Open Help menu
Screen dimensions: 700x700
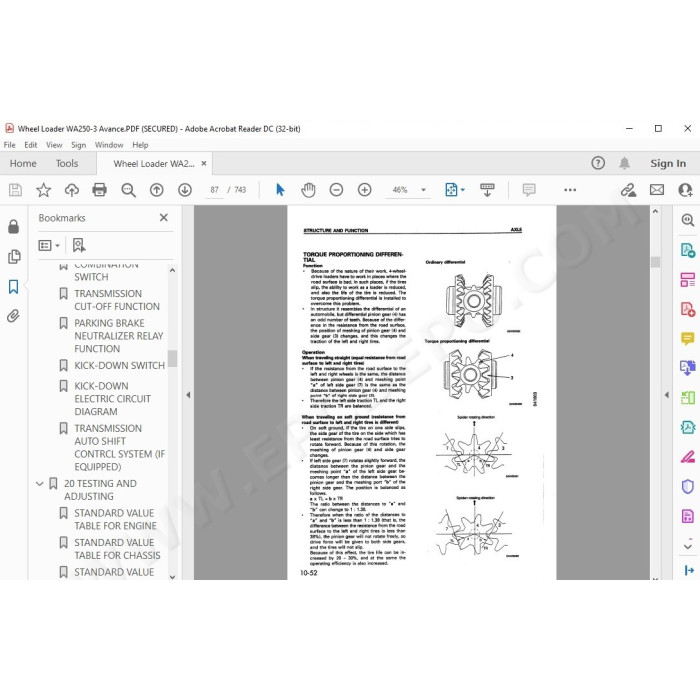(x=140, y=145)
